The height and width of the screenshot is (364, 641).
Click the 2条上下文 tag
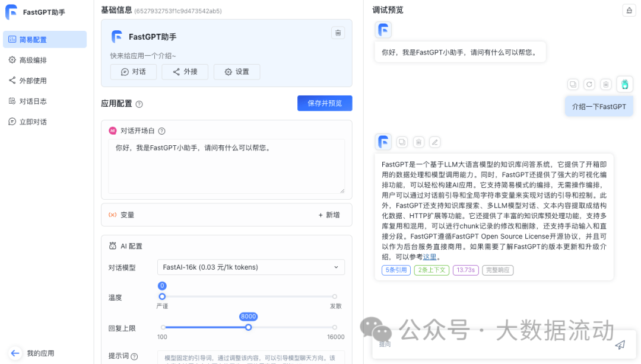click(x=431, y=270)
